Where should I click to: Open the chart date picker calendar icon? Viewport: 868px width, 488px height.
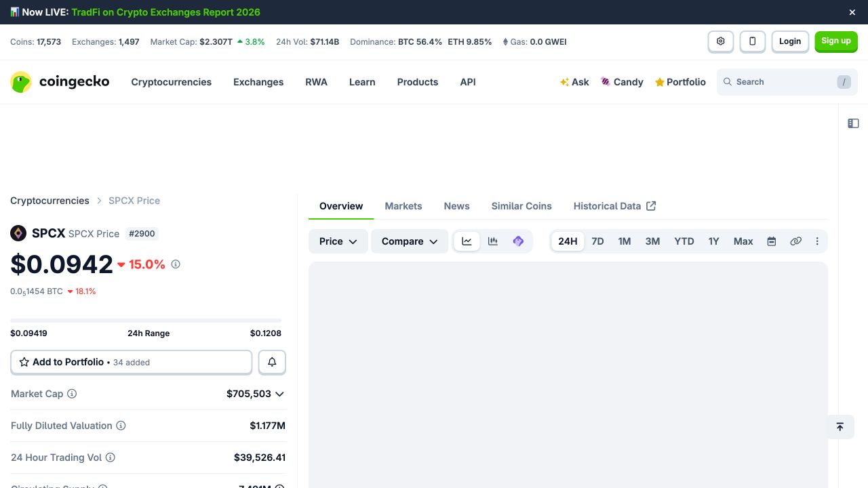pyautogui.click(x=772, y=241)
